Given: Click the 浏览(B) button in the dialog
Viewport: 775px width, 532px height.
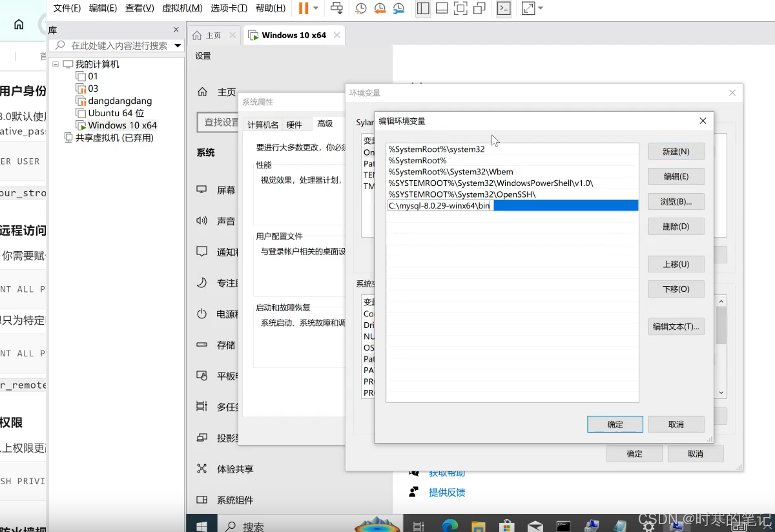Looking at the screenshot, I should pos(676,201).
